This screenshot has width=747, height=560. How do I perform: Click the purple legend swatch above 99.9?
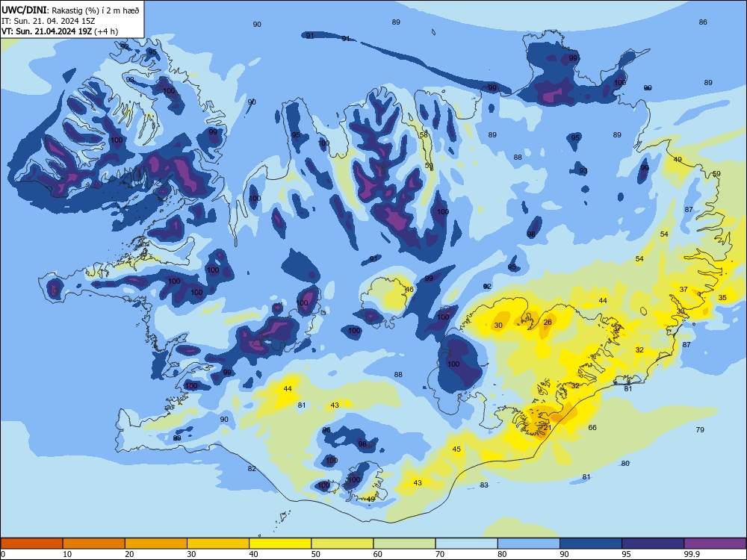coord(715,544)
